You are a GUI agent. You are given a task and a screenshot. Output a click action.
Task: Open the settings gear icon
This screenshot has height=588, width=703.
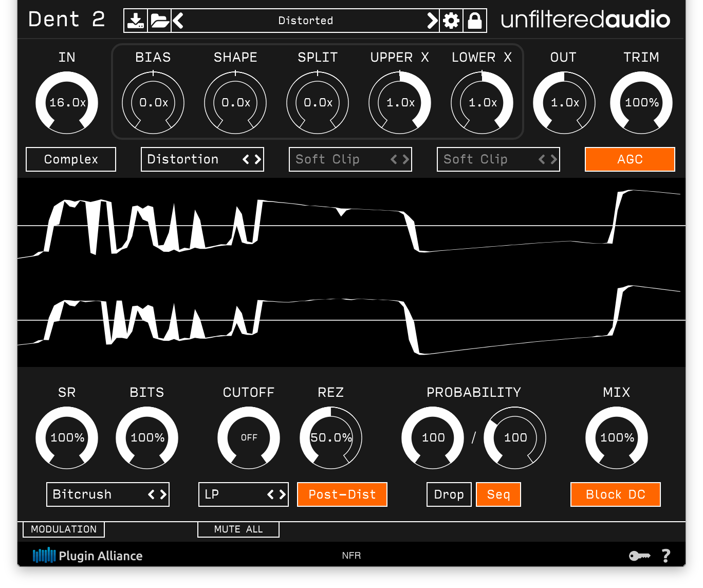(x=450, y=20)
